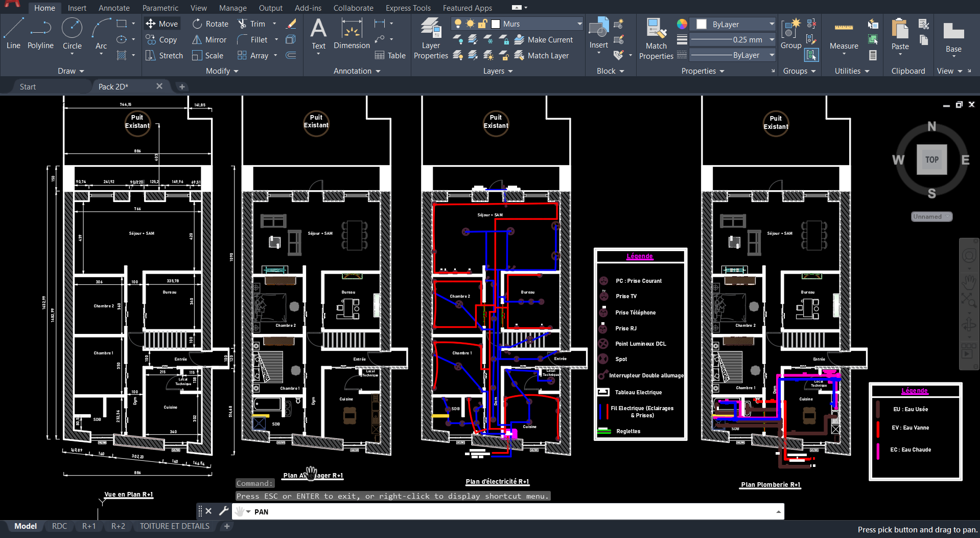Toggle the Murs layer freeze sun icon
Image resolution: width=980 pixels, height=538 pixels.
click(470, 24)
